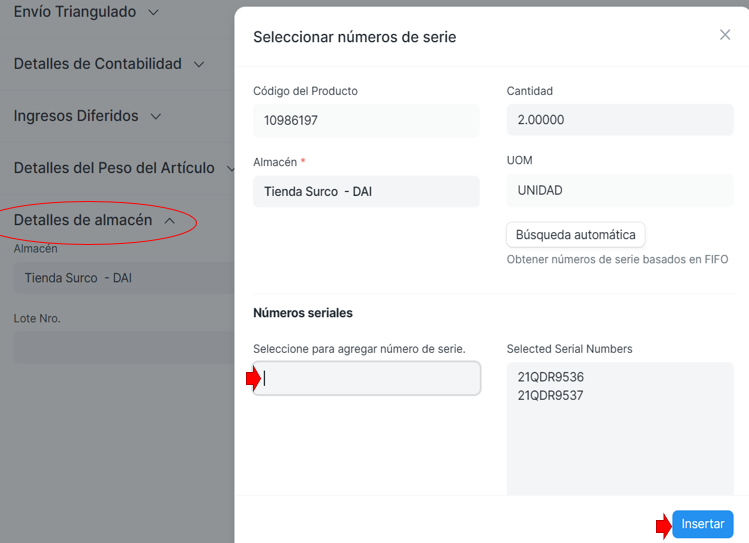Click the Cantidad field showing 2.00000
The image size is (749, 543).
coord(619,121)
